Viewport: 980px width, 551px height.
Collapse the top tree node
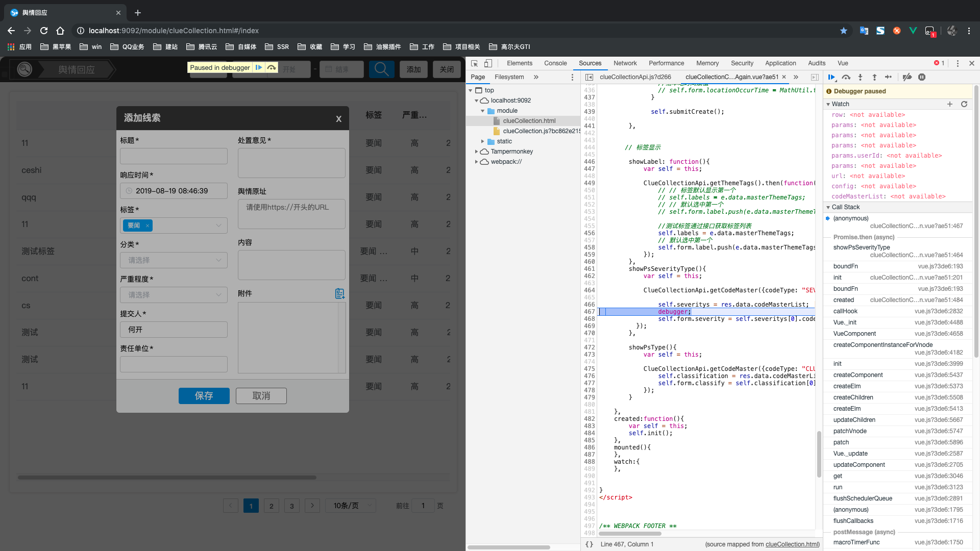pyautogui.click(x=471, y=90)
